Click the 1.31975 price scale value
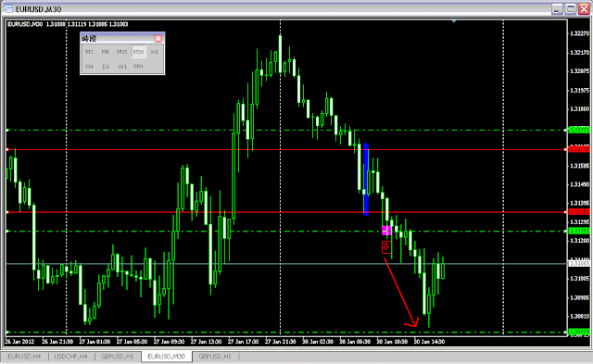This screenshot has width=593, height=364. pyautogui.click(x=579, y=91)
